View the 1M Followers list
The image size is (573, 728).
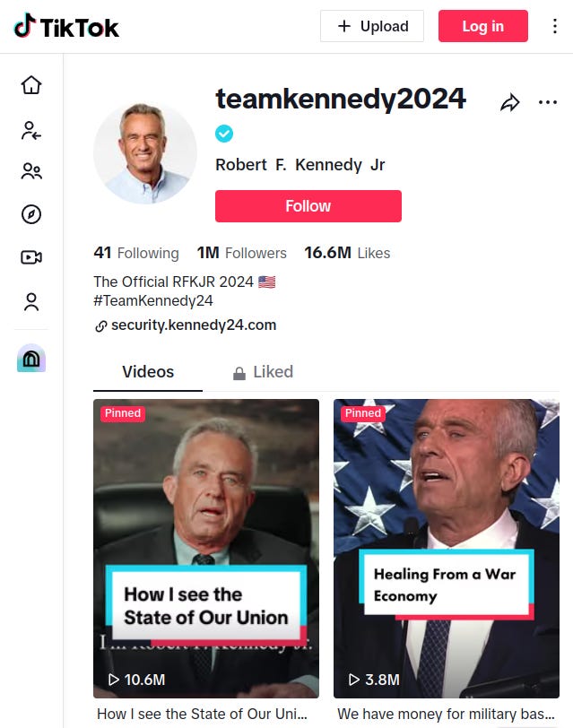242,254
